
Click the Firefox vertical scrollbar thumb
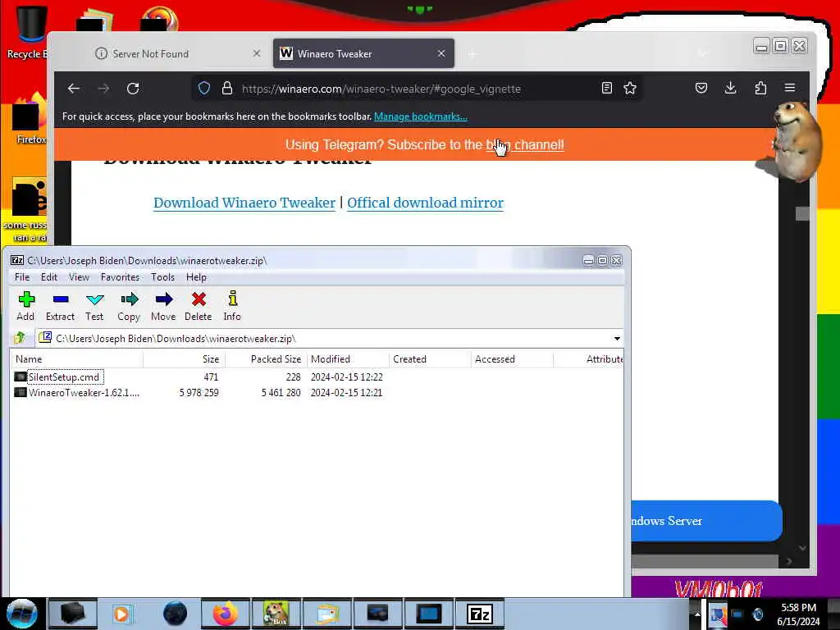coord(802,214)
